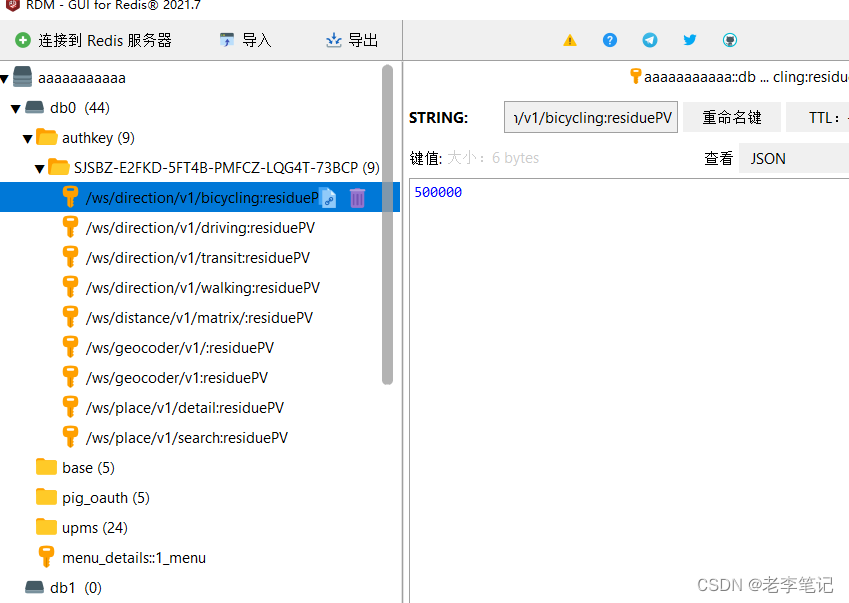Select /ws/geocoder/v1/:residuePV key
The height and width of the screenshot is (603, 849).
[180, 347]
